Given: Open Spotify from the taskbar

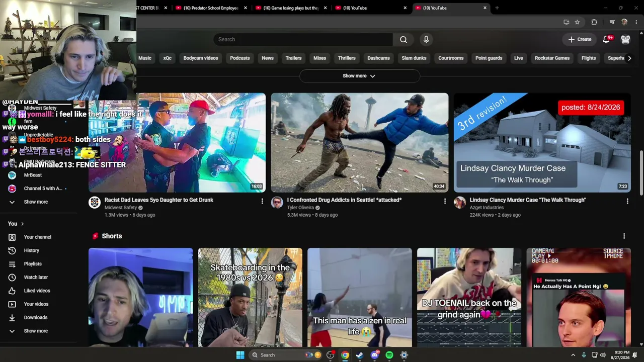Looking at the screenshot, I should (x=389, y=355).
